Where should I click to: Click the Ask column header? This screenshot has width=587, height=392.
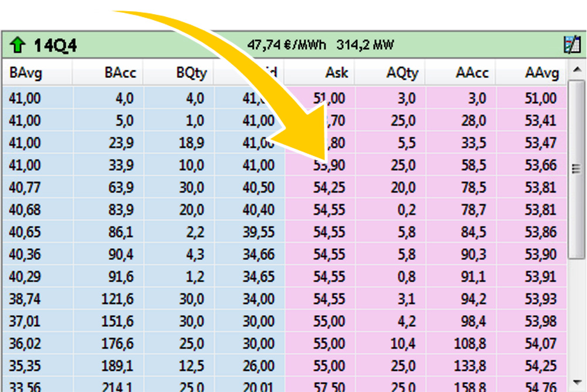click(337, 73)
